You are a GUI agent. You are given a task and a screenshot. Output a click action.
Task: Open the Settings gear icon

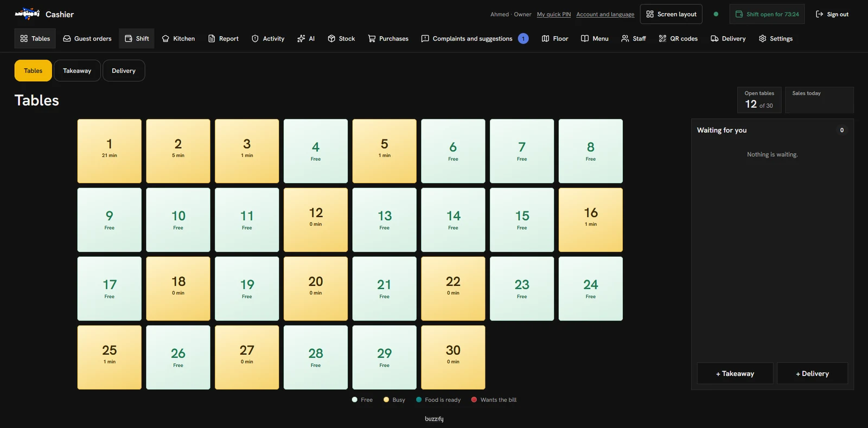click(762, 39)
